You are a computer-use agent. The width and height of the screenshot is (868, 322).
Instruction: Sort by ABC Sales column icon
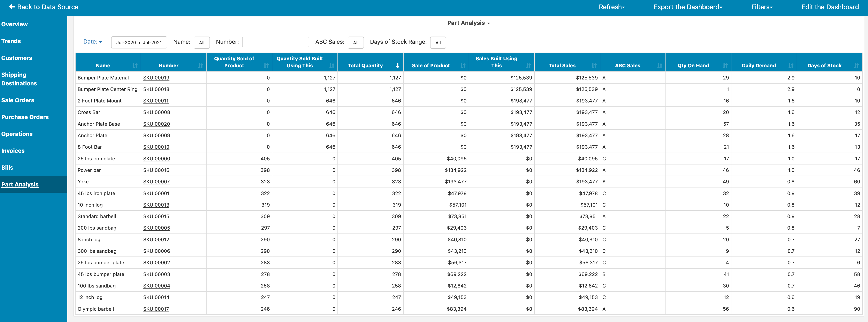pyautogui.click(x=660, y=66)
